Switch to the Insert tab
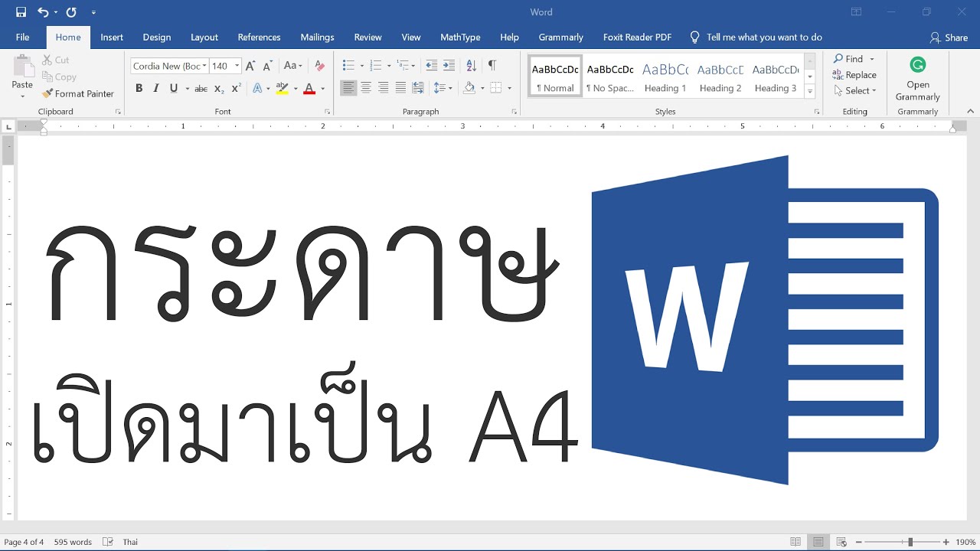 (x=112, y=37)
